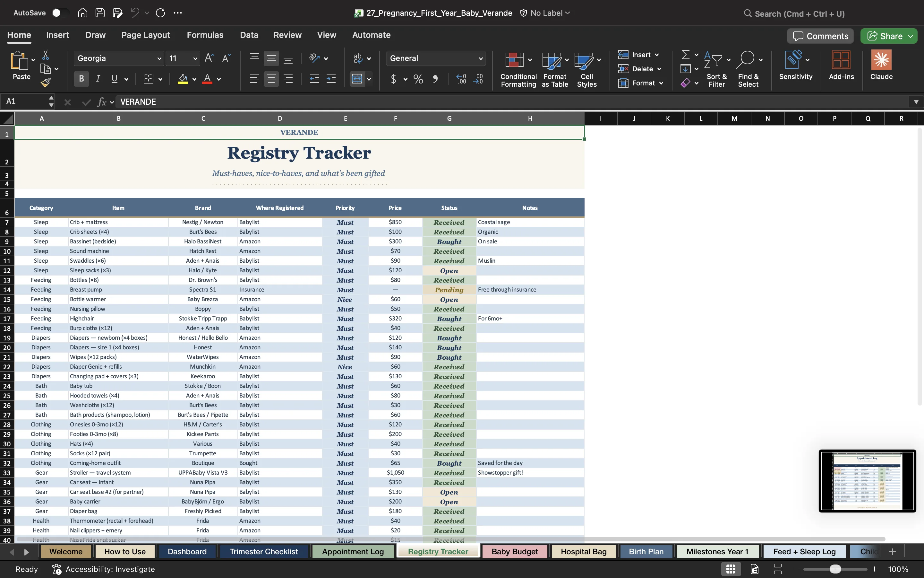Switch to the Baby Budget sheet
Image resolution: width=924 pixels, height=578 pixels.
point(514,551)
